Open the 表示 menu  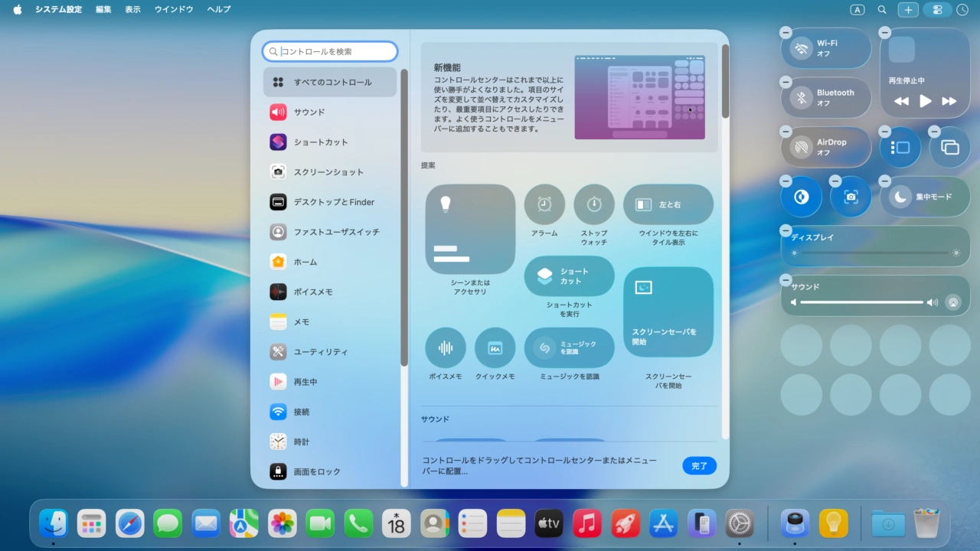click(132, 9)
